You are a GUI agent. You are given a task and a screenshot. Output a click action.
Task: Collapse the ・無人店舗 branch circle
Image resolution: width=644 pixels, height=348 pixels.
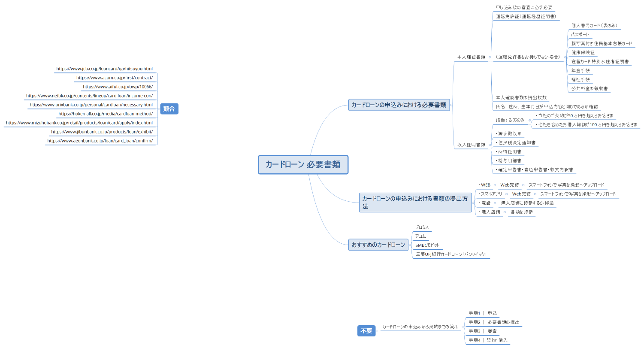505,212
